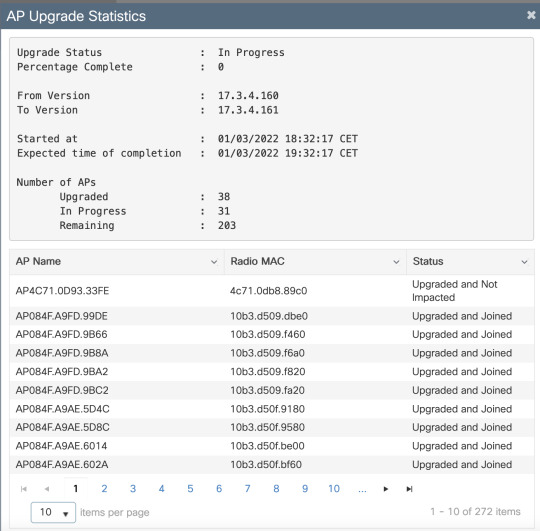This screenshot has height=531, width=540.
Task: Select row AP084F.A9AE.6014
Action: [x=272, y=446]
